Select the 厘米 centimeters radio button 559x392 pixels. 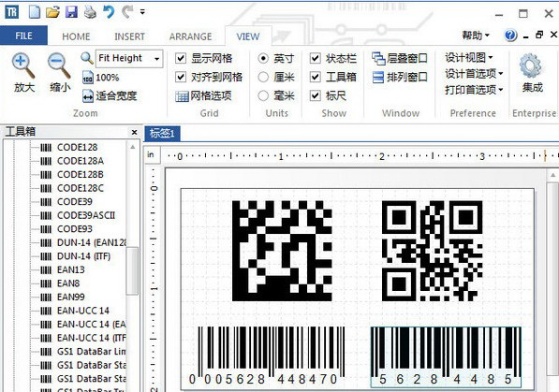pos(263,77)
